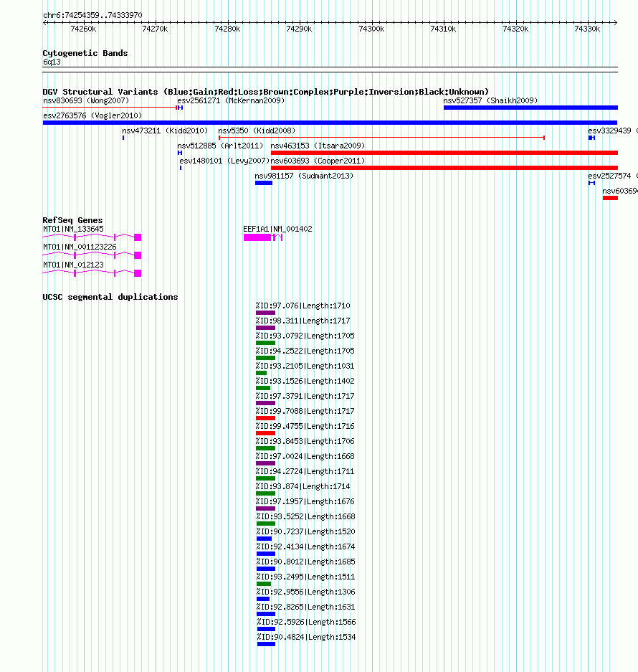Click duplication %ID:94.2724|Length:1711

pyautogui.click(x=305, y=471)
